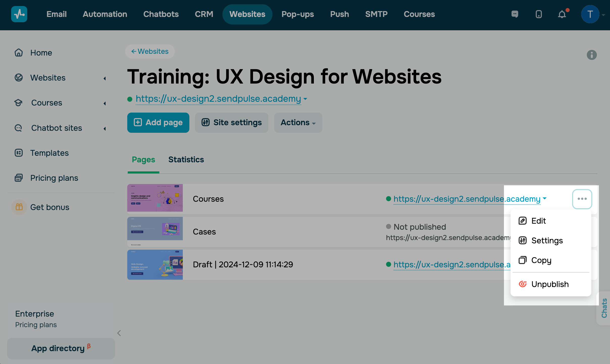
Task: Expand the Websites sidebar submenu arrow
Action: 105,78
